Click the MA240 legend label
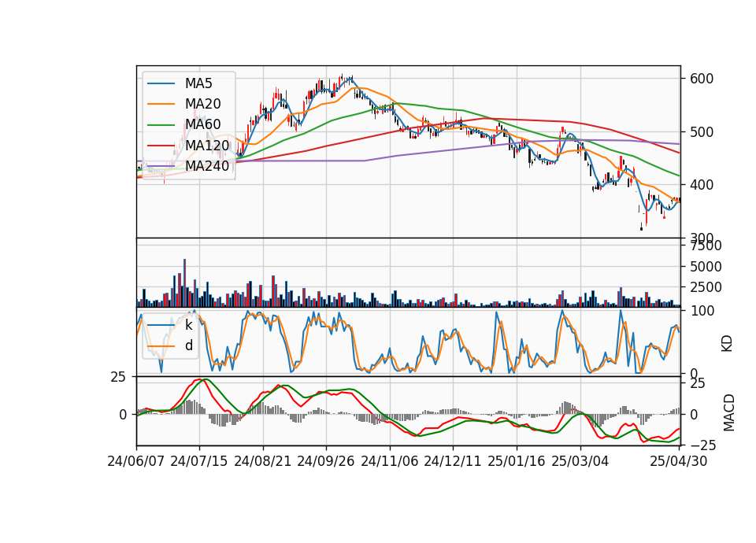This screenshot has width=756, height=543. (x=207, y=166)
